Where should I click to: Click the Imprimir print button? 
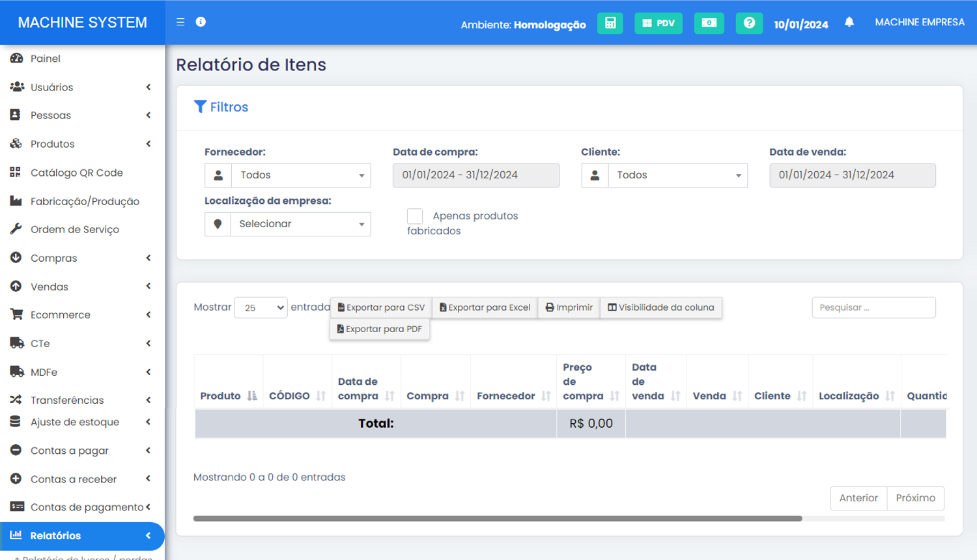coord(569,307)
